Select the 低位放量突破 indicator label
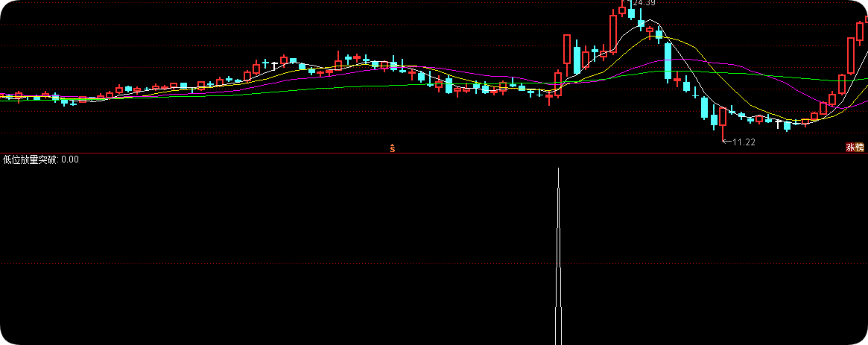The height and width of the screenshot is (345, 868). (x=31, y=159)
